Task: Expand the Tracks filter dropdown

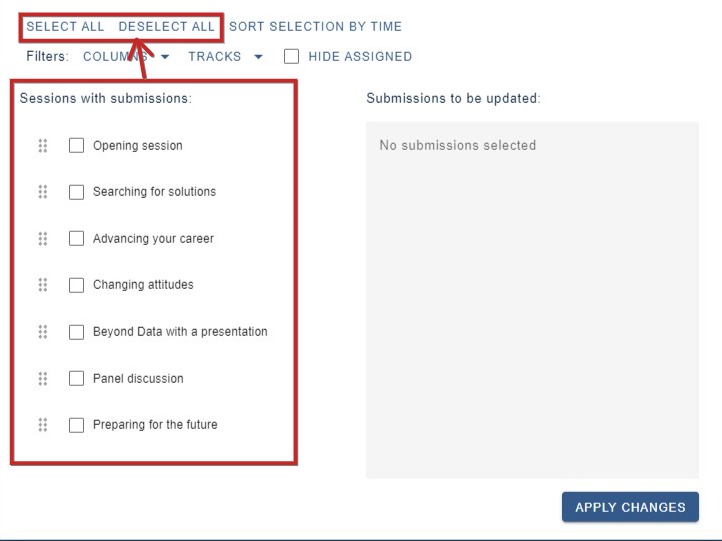Action: 225,57
